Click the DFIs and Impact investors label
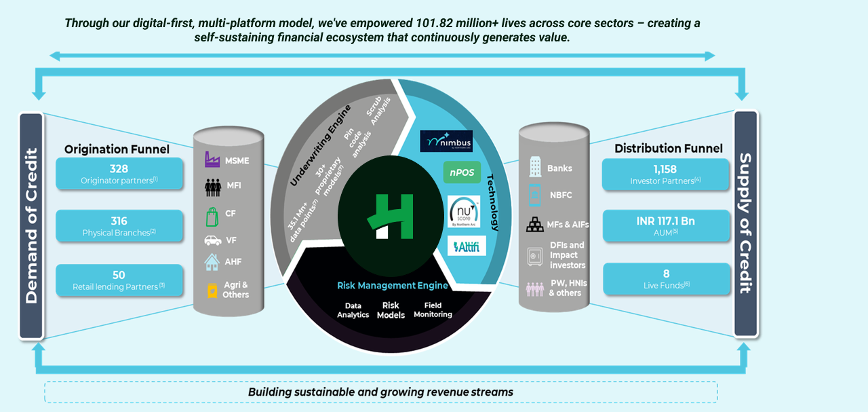 [568, 255]
